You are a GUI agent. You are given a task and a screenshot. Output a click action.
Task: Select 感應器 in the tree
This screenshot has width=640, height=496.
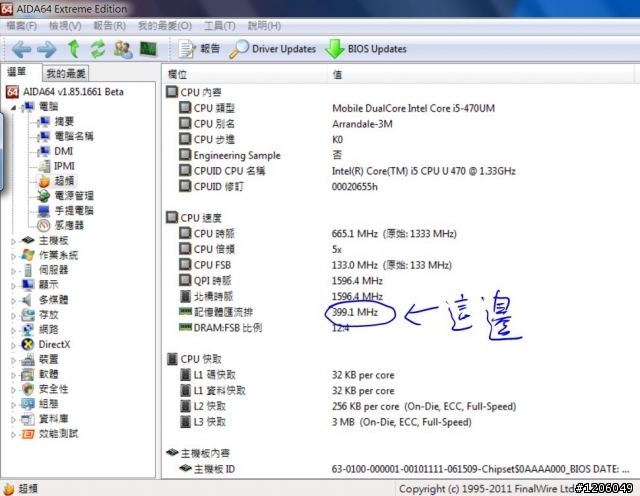[x=69, y=225]
